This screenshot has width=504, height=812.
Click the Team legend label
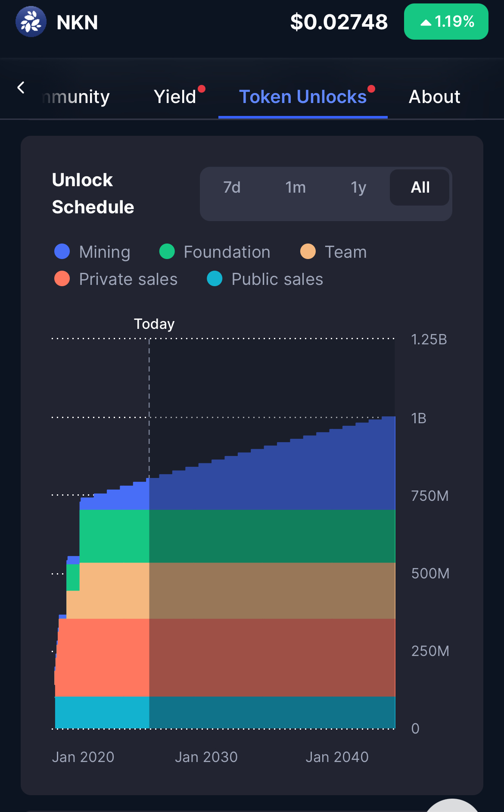coord(346,252)
